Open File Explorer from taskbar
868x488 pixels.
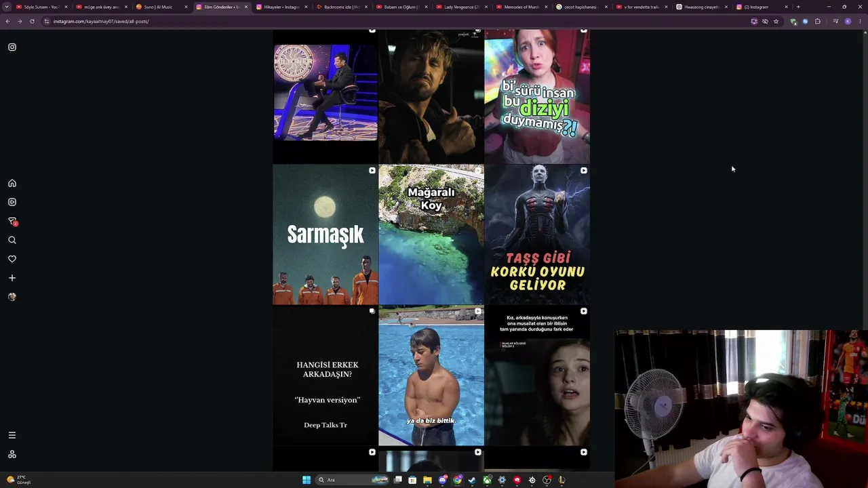click(427, 480)
